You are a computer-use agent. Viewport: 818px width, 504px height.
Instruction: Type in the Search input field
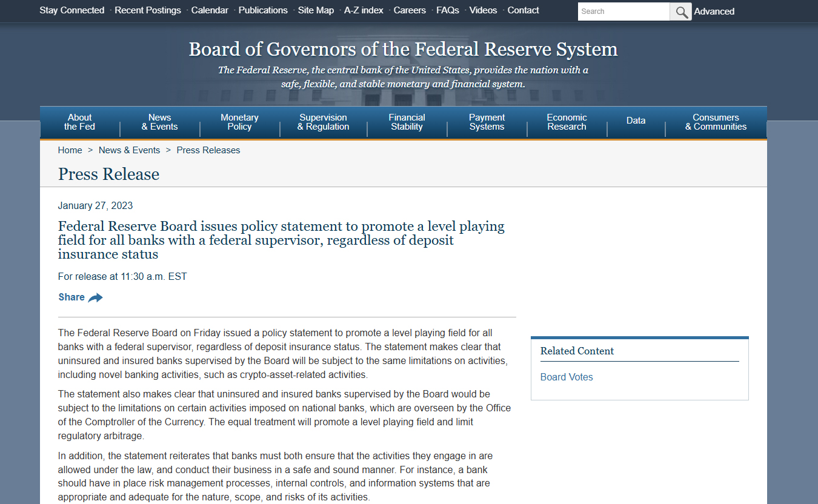(x=623, y=12)
